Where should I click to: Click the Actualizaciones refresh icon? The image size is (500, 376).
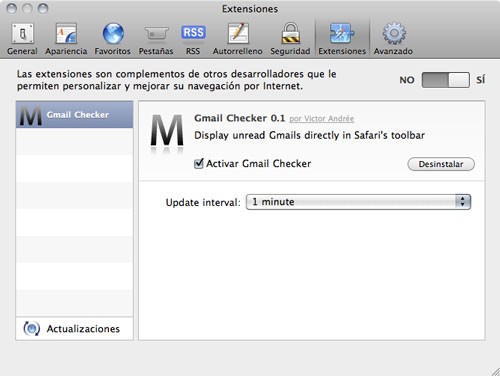(x=32, y=329)
